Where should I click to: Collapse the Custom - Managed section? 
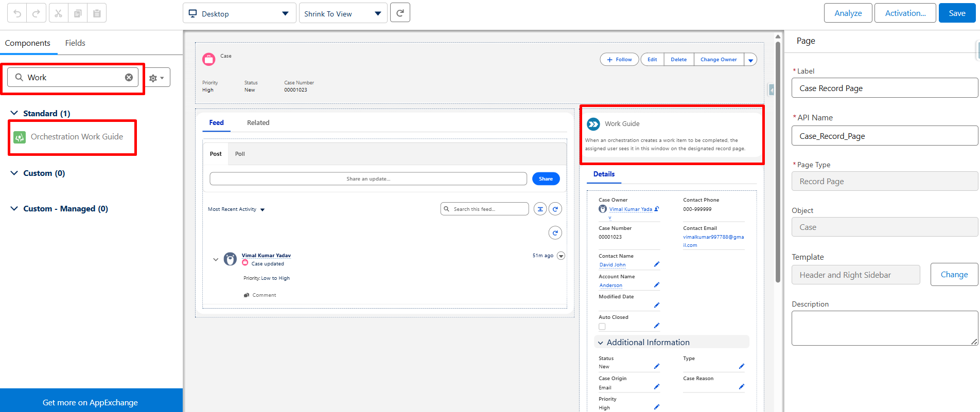click(14, 208)
